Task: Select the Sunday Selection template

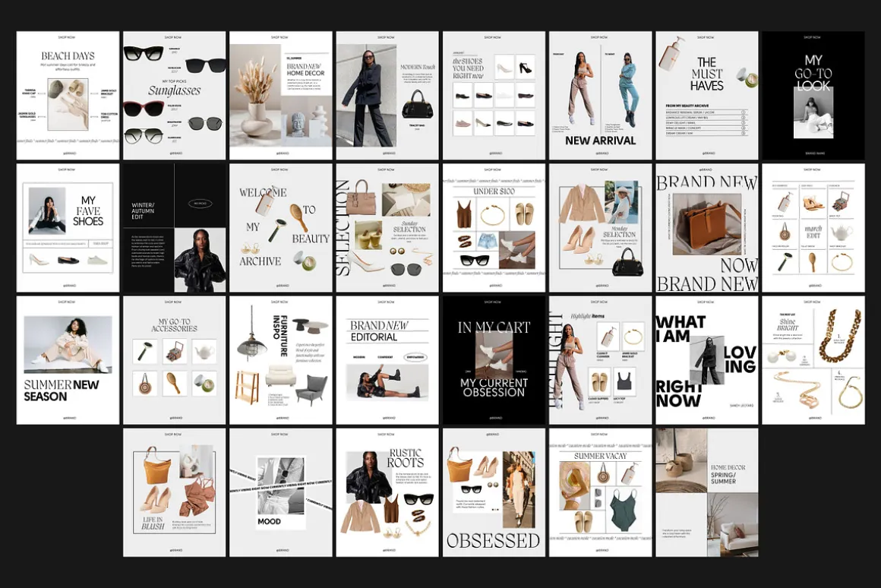Action: 387,228
